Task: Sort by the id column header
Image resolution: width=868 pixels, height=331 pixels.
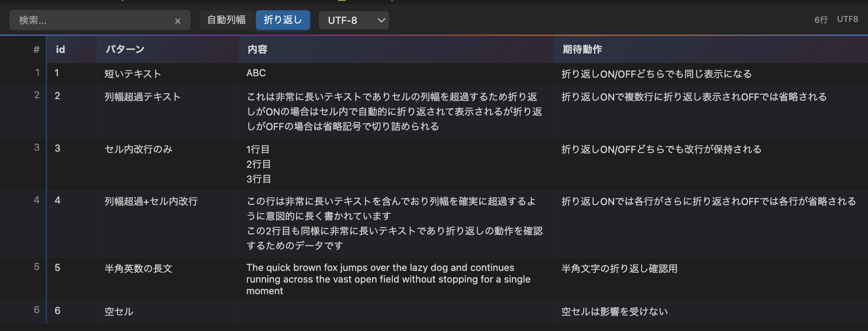Action: (x=61, y=49)
